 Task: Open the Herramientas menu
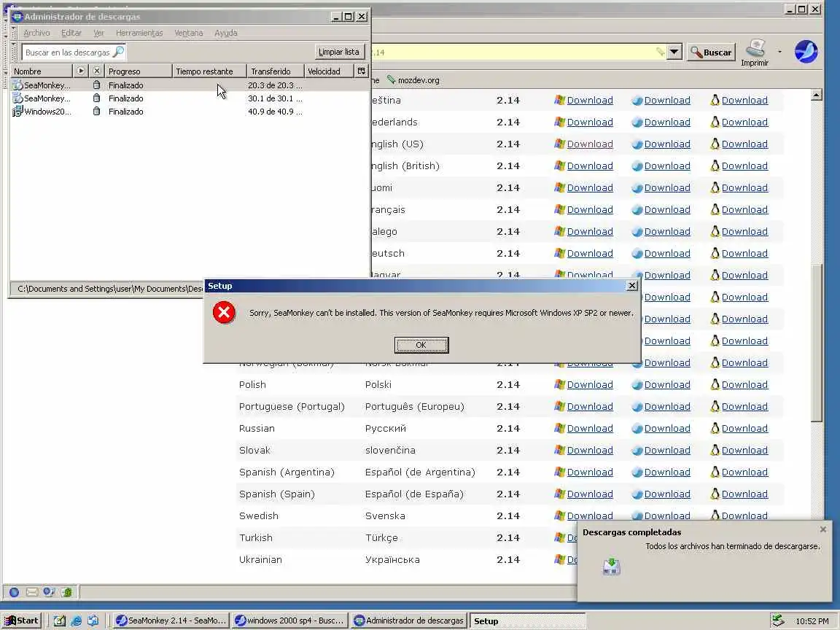coord(139,33)
